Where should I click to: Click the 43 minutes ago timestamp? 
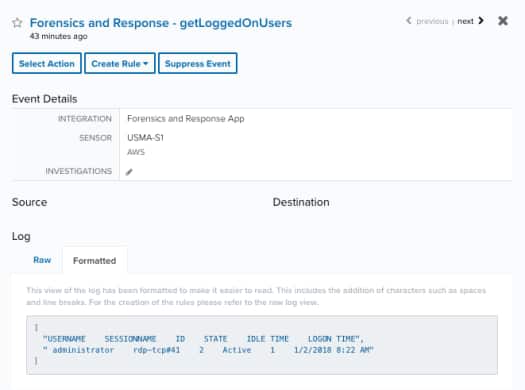(x=59, y=36)
